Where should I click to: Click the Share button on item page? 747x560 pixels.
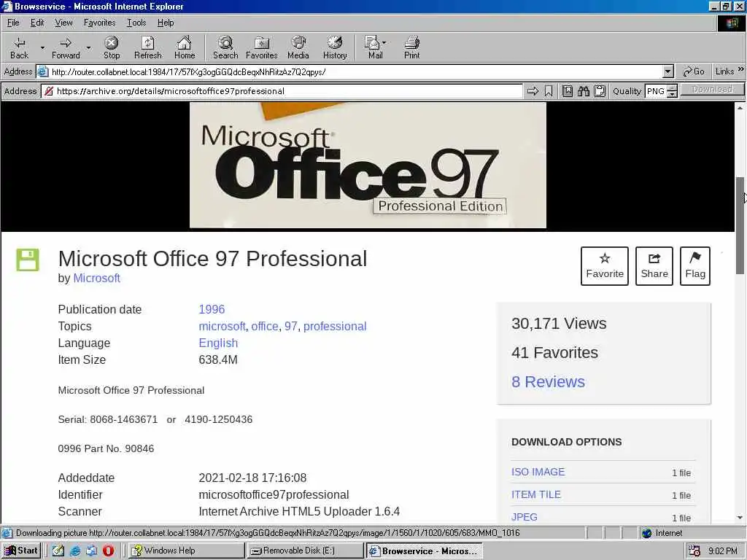click(x=654, y=266)
